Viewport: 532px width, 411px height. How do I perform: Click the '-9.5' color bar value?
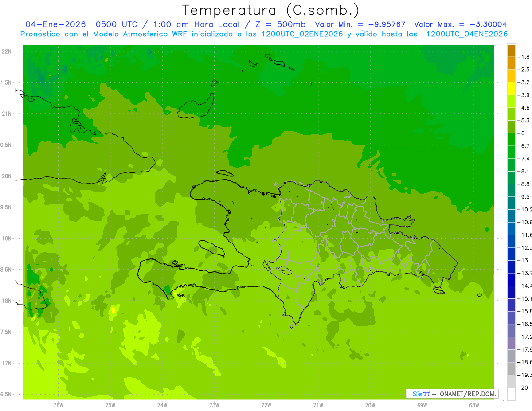click(x=524, y=196)
